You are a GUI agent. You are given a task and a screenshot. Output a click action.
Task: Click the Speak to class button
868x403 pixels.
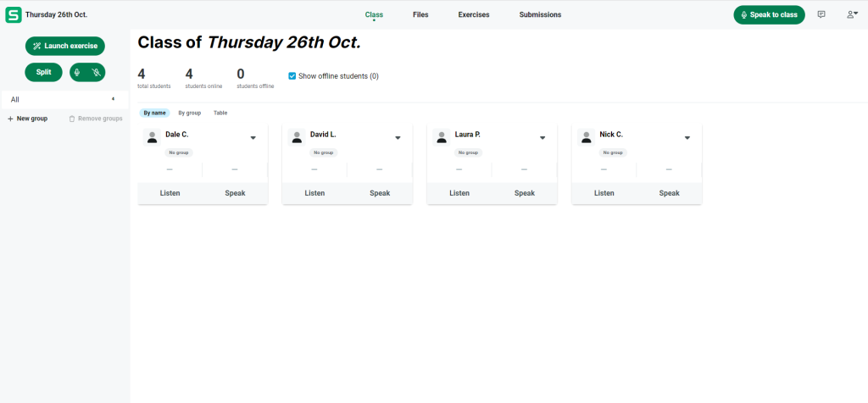770,15
